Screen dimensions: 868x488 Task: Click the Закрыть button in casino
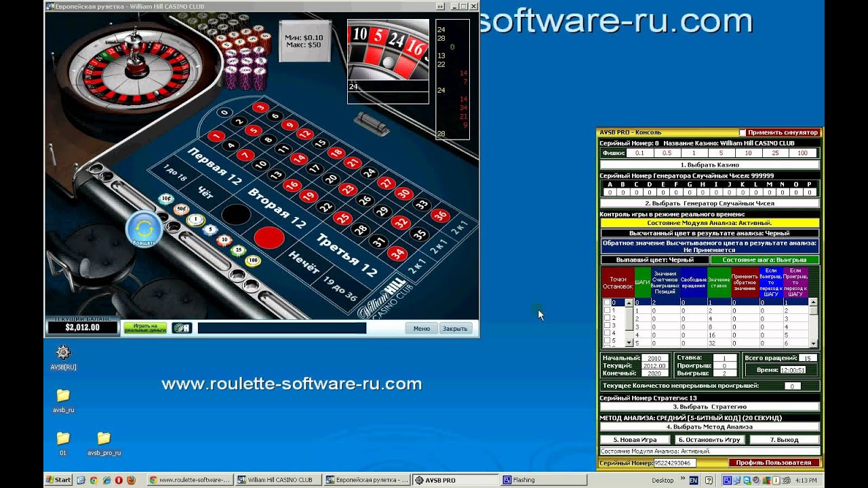coord(454,328)
